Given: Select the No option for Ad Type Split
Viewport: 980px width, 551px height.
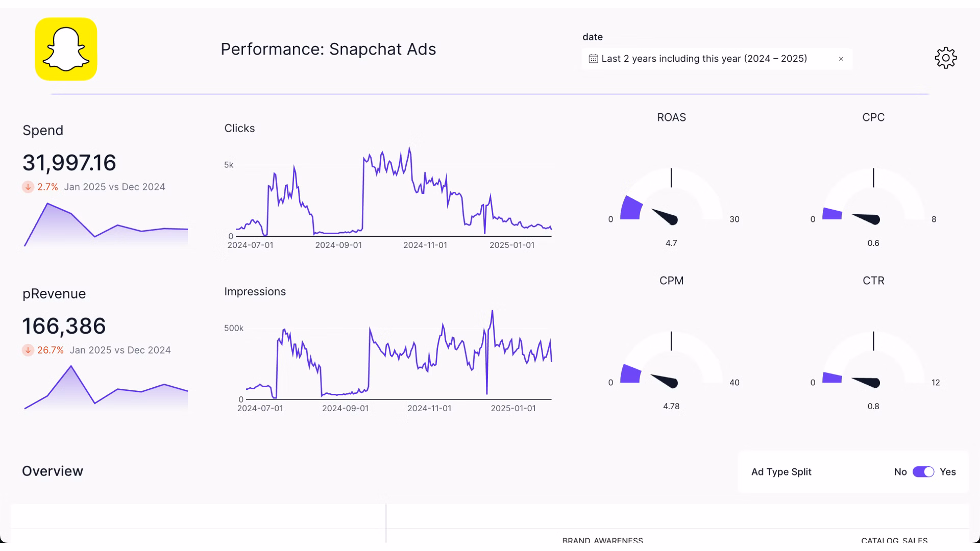Looking at the screenshot, I should 900,472.
